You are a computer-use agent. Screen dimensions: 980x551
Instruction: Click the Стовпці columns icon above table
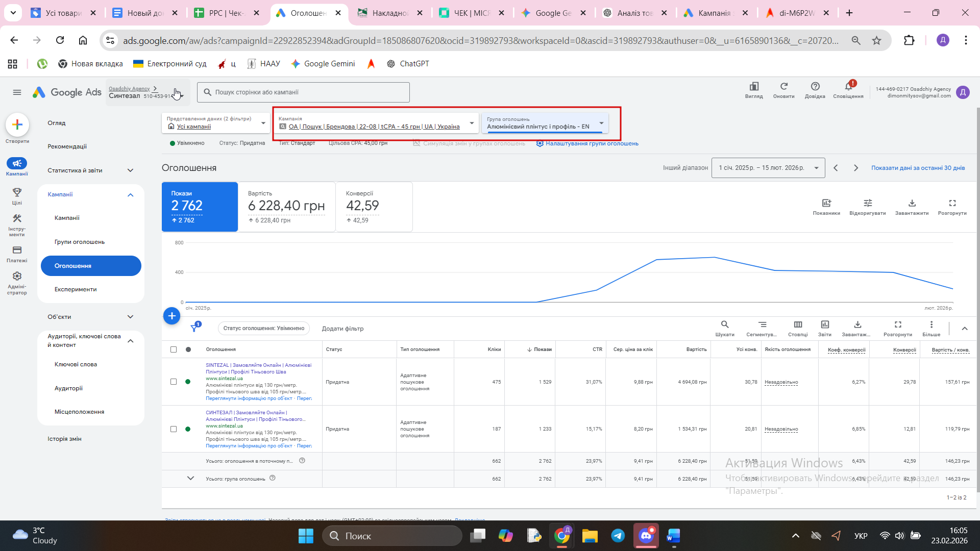798,325
